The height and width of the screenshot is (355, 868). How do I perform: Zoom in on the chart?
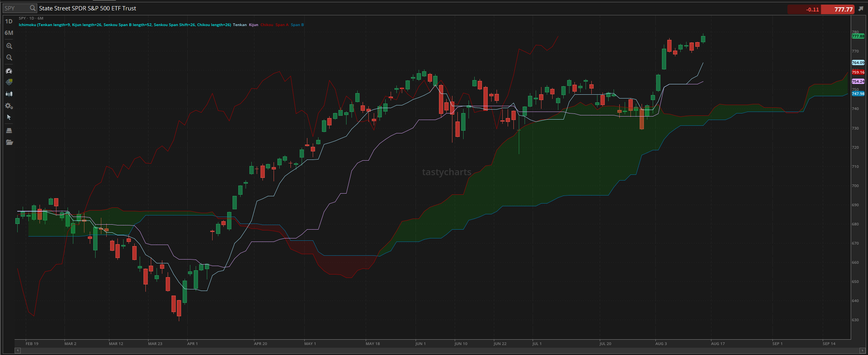(9, 46)
